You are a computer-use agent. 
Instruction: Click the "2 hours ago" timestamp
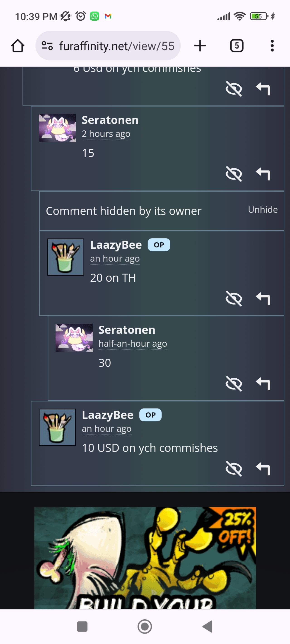tap(106, 134)
